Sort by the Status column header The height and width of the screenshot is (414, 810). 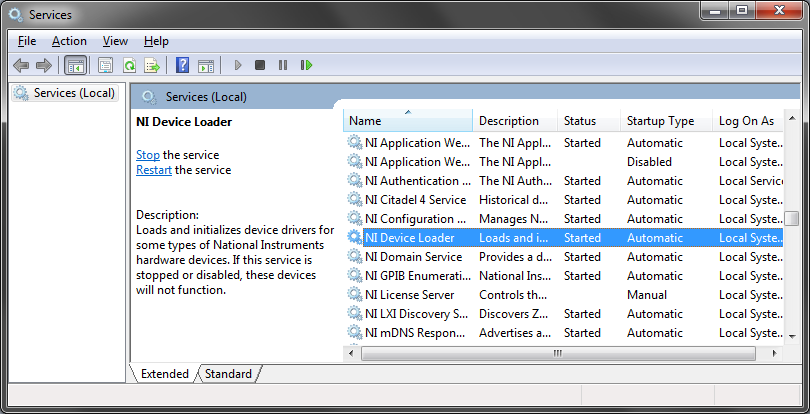[589, 120]
